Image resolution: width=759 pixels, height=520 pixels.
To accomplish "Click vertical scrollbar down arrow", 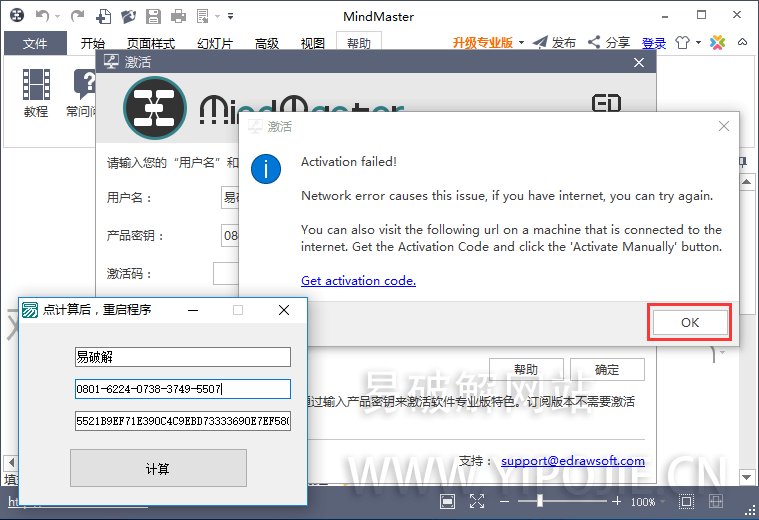I will (746, 477).
